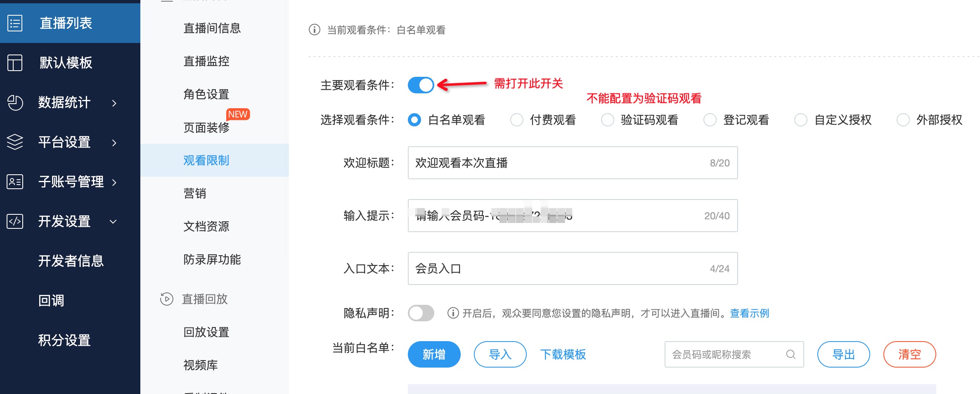Choose the 登记观看 radio option

pos(710,120)
